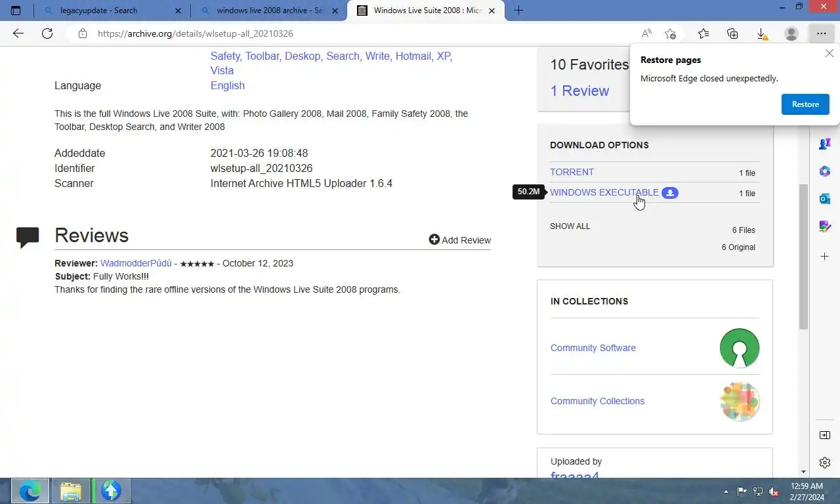This screenshot has height=504, width=840.
Task: Open Games in the Edge sidebar
Action: [x=825, y=143]
